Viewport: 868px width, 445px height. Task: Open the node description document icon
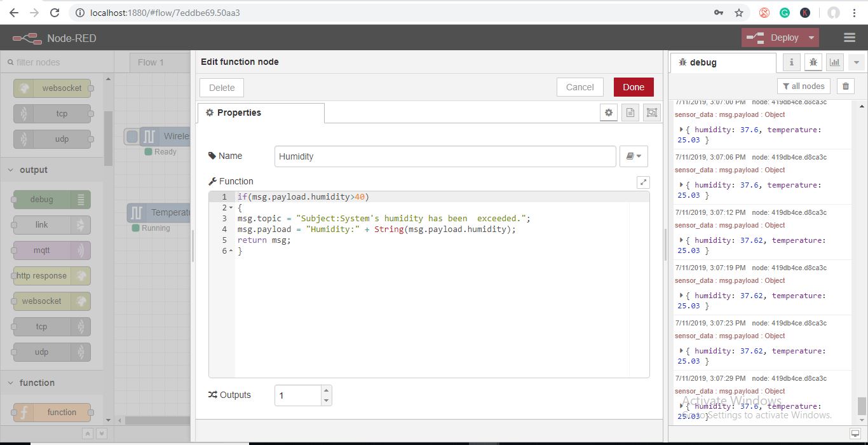click(630, 113)
